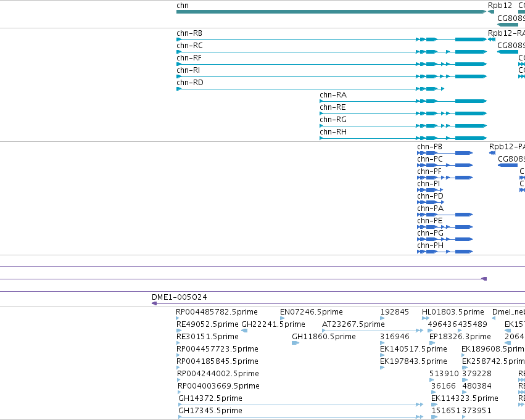Select the RP004003669.5prime EST label

click(218, 386)
